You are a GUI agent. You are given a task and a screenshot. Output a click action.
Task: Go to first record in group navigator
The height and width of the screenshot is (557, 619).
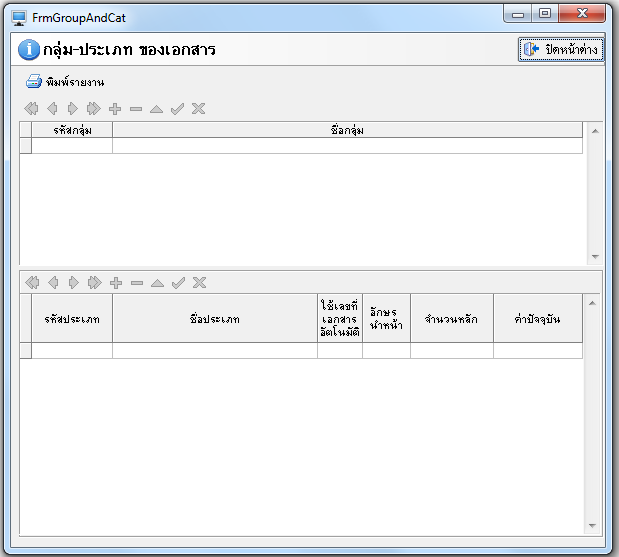pyautogui.click(x=32, y=109)
